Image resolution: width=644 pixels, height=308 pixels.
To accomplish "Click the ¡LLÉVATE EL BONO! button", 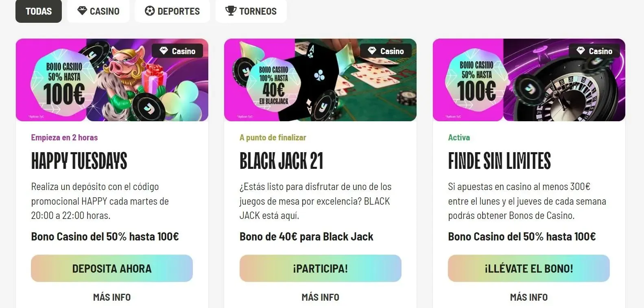I will pos(529,269).
